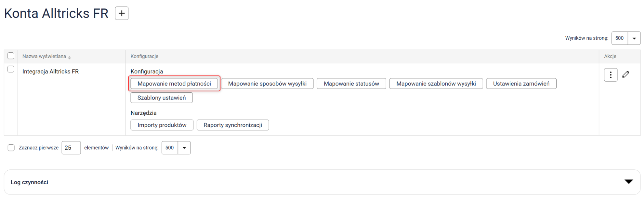644x199 pixels.
Task: Click the pencil edit icon
Action: click(x=625, y=75)
